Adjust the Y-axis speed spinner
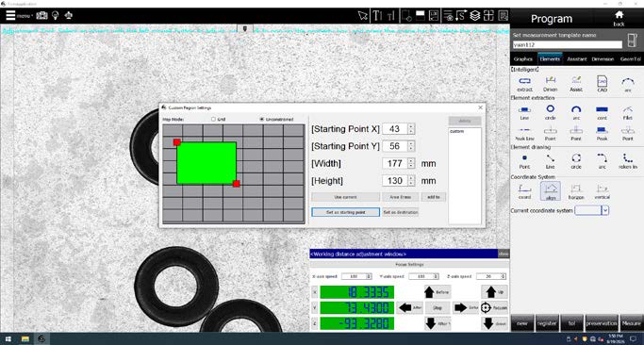Viewport: 644px width, 345px height. coord(437,277)
